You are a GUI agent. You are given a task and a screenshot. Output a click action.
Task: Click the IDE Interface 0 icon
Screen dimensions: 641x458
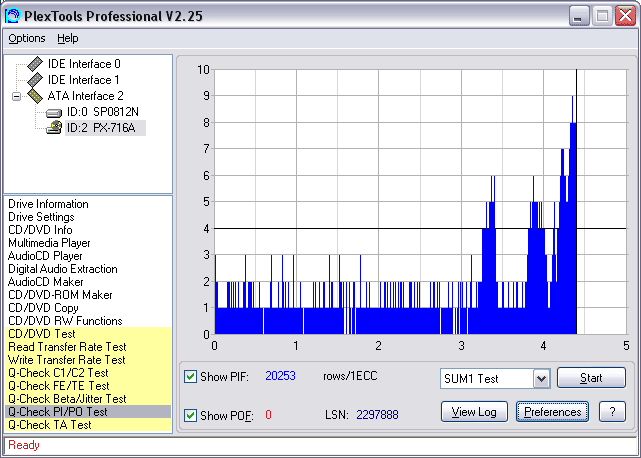click(x=35, y=64)
